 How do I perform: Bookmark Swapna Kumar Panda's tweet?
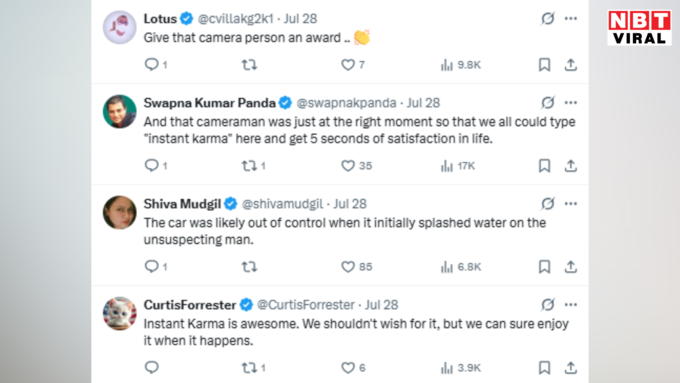(544, 166)
